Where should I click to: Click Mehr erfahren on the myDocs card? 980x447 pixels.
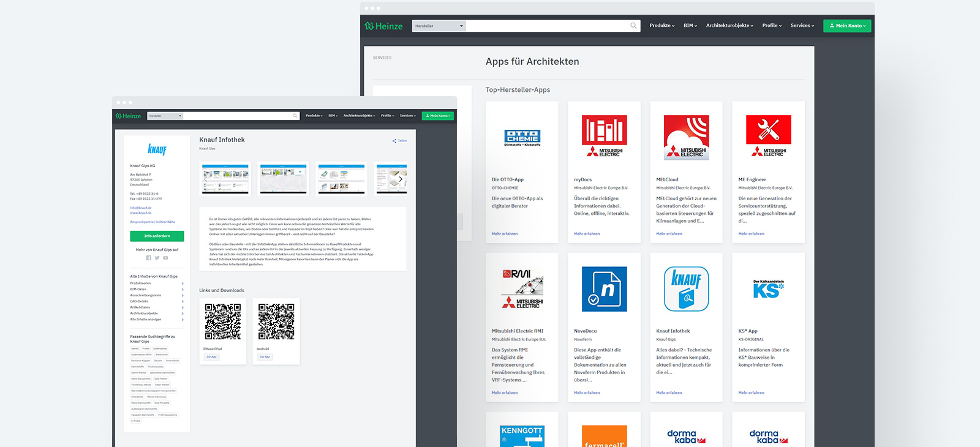(x=587, y=234)
